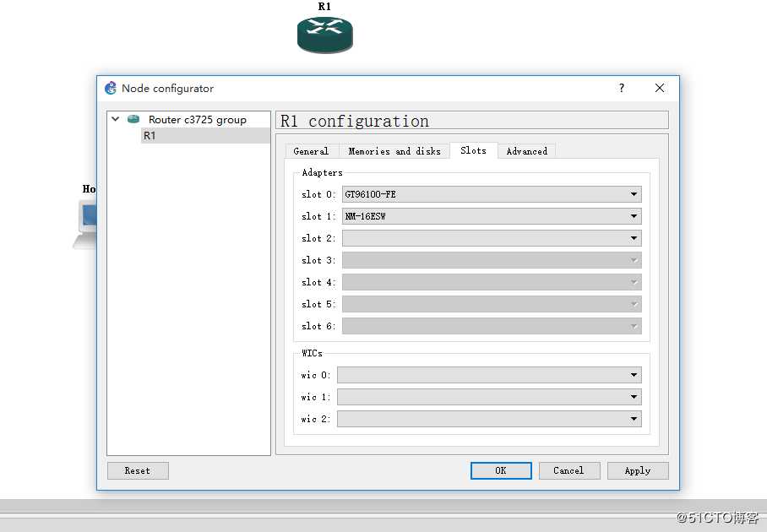The width and height of the screenshot is (767, 532).
Task: Click the Apply button
Action: 638,470
